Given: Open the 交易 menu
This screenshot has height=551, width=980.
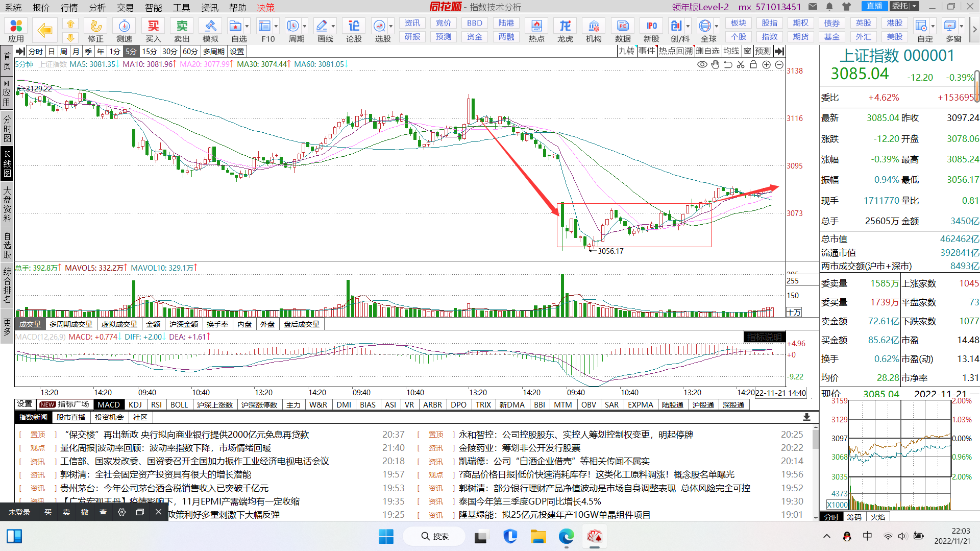Looking at the screenshot, I should pyautogui.click(x=125, y=7).
